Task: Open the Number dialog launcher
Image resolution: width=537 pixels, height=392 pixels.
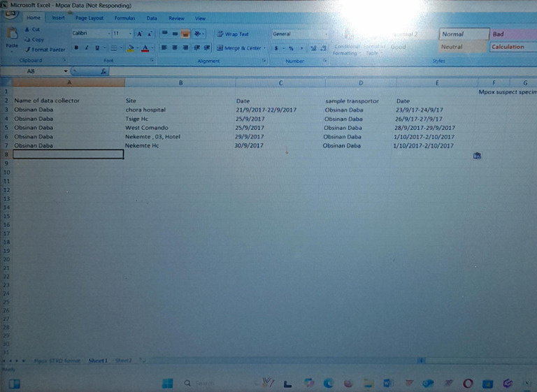Action: [324, 61]
